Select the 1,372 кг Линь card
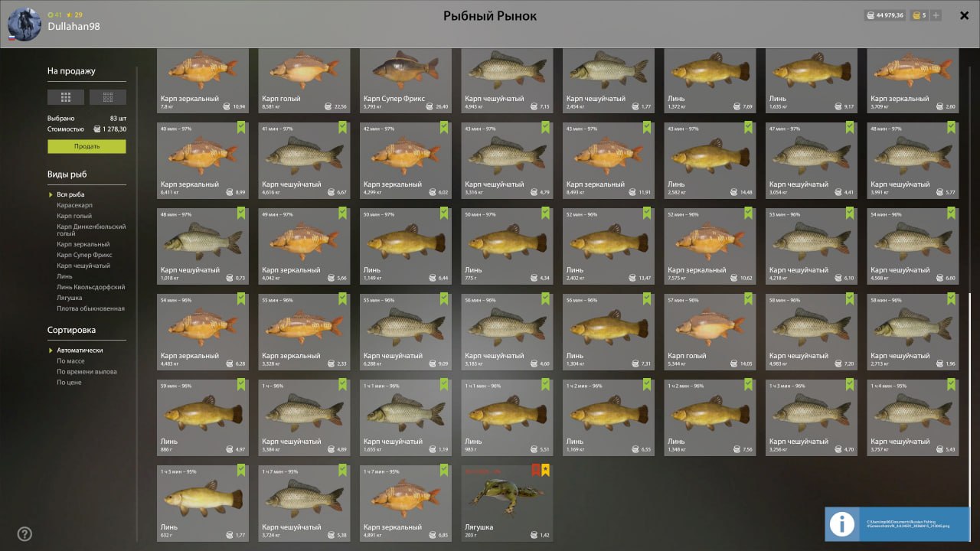Screen dimensions: 980x551 point(710,81)
